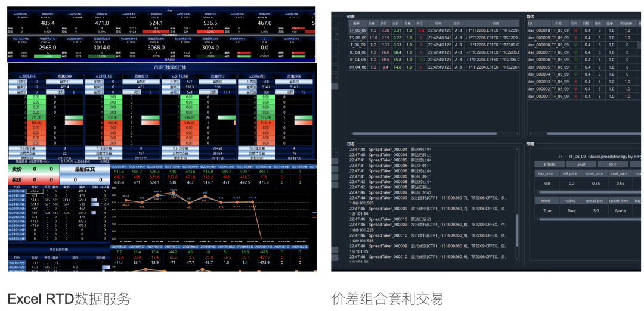This screenshot has height=311, width=644.
Task: Click the 初始化 strategy button
Action: (x=549, y=164)
